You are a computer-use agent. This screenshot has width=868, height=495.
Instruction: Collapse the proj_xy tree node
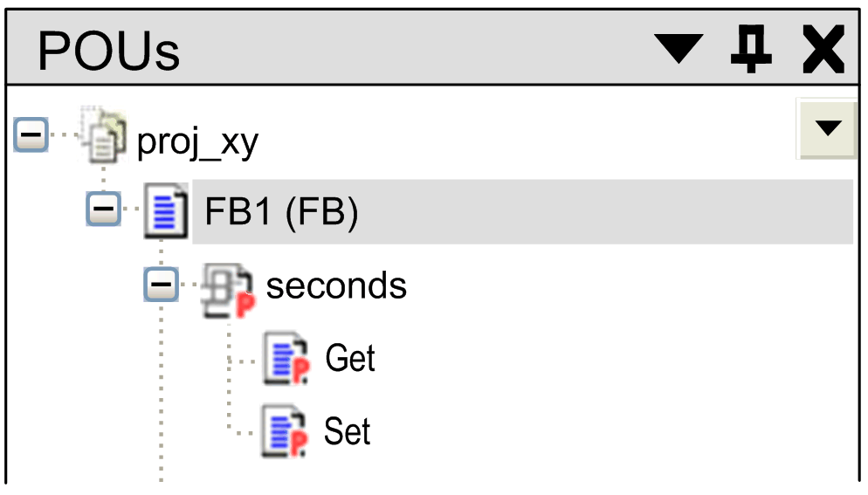[31, 136]
